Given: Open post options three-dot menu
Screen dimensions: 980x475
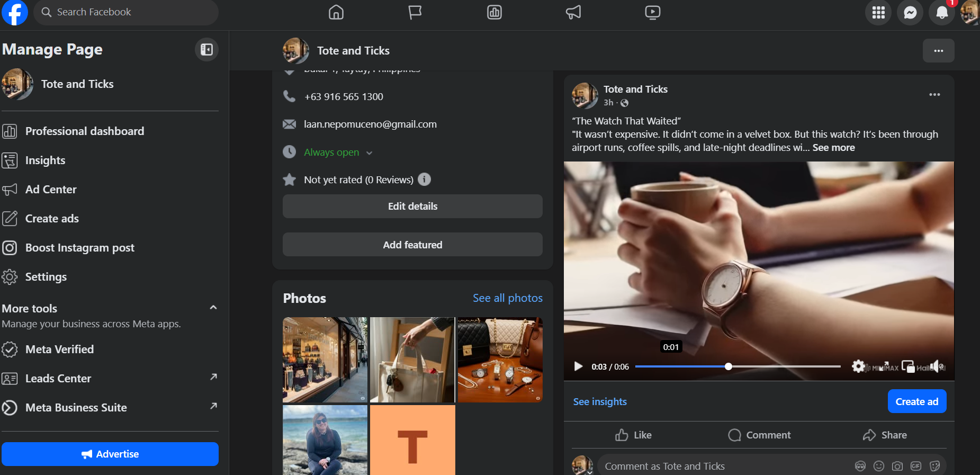Looking at the screenshot, I should pos(934,95).
